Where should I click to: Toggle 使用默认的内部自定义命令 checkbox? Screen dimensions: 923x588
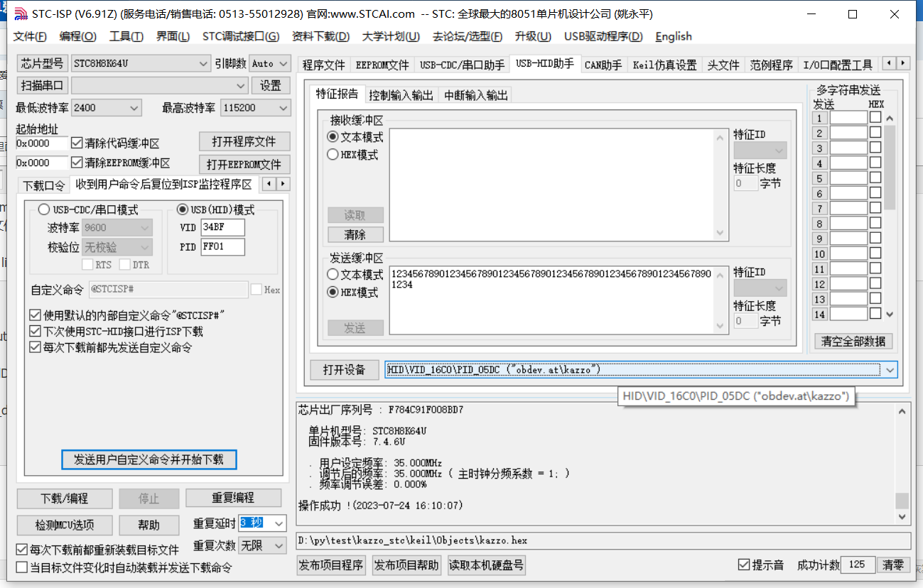pos(35,315)
